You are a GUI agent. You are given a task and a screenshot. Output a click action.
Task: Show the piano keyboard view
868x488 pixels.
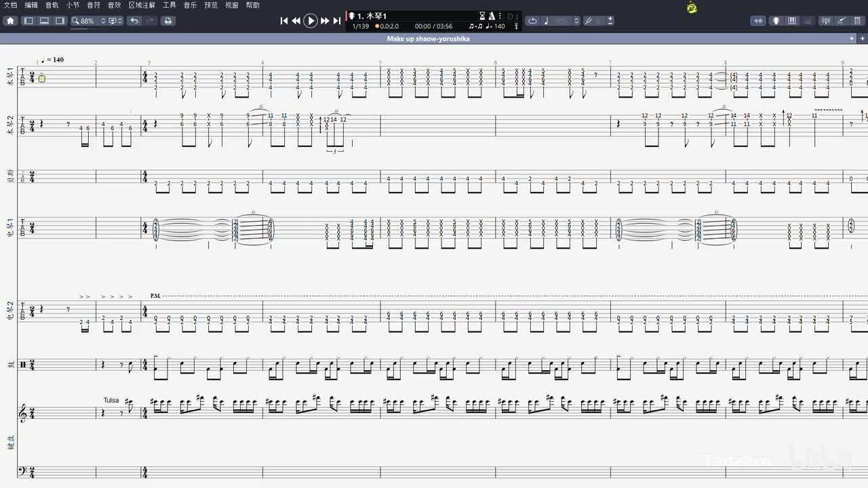792,21
